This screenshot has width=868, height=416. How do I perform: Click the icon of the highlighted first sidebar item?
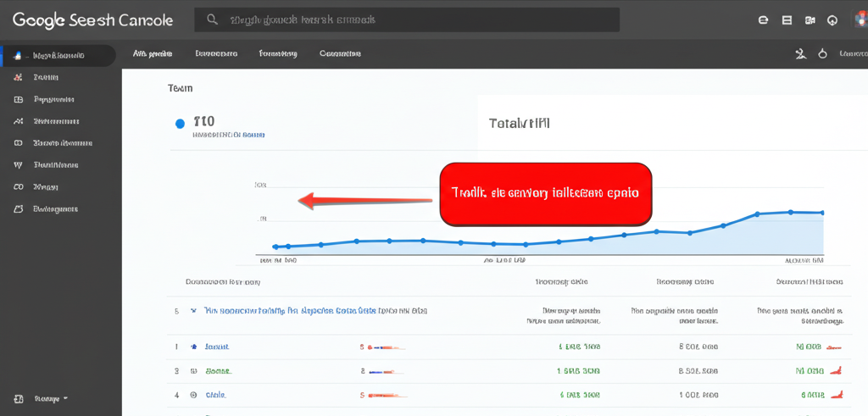(x=19, y=56)
